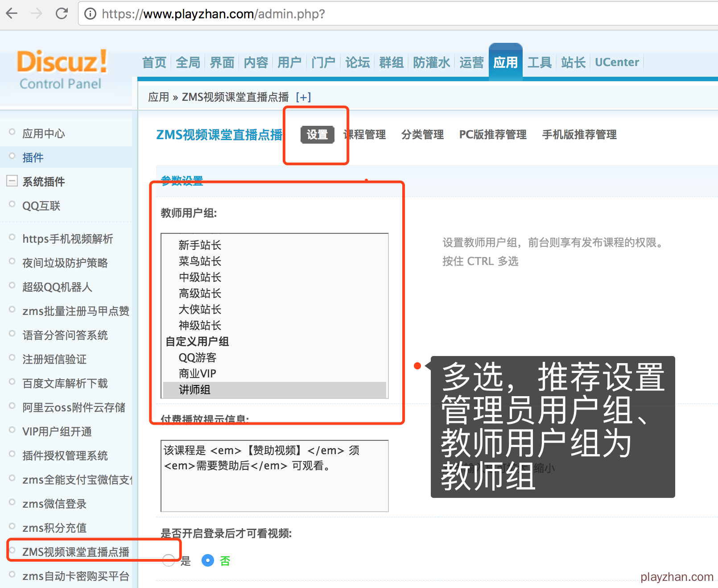718x588 pixels.
Task: Click the 设置 tab button
Action: pos(317,135)
